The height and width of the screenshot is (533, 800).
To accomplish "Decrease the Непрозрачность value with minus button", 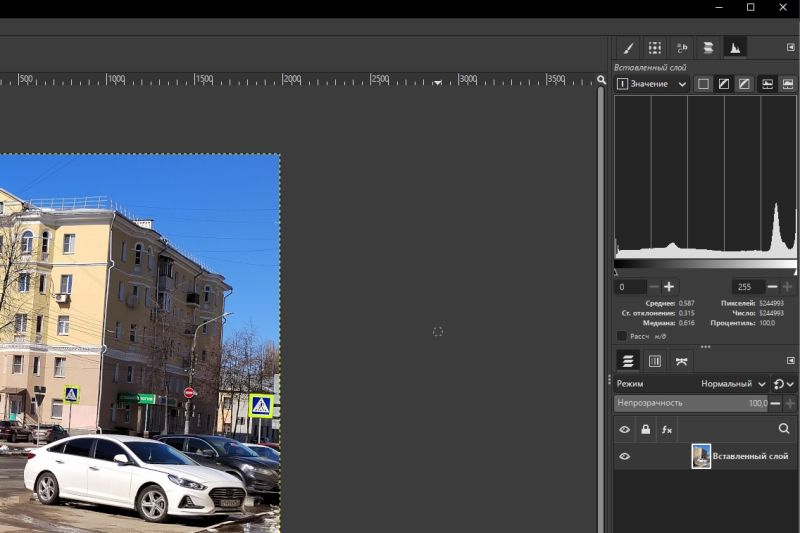I will 775,403.
